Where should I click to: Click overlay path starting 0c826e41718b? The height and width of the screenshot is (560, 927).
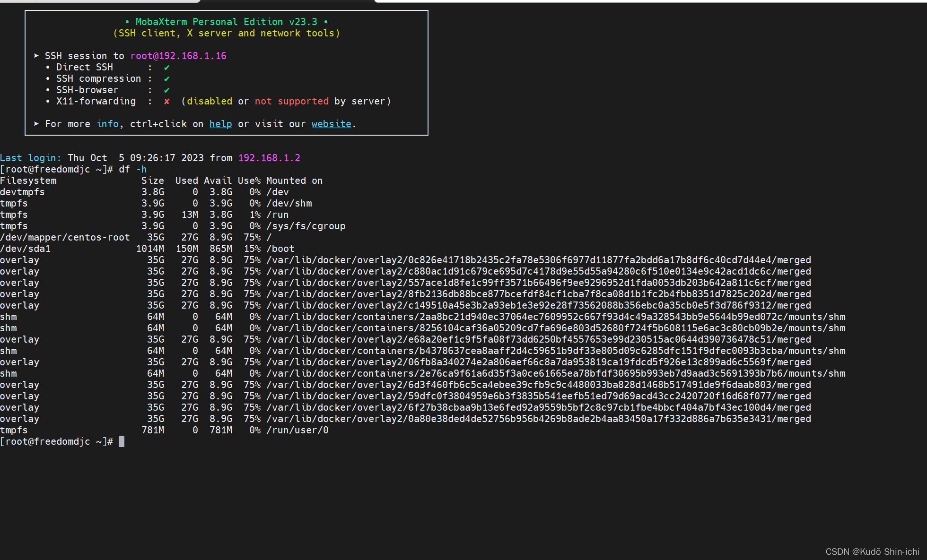point(539,260)
